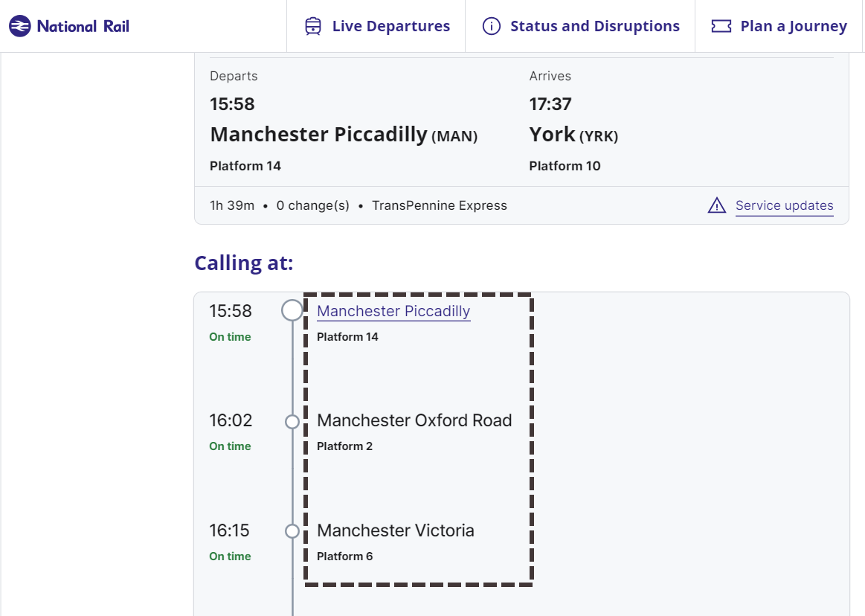The image size is (865, 616).
Task: Click the National Rail double-arrow logo
Action: click(20, 27)
